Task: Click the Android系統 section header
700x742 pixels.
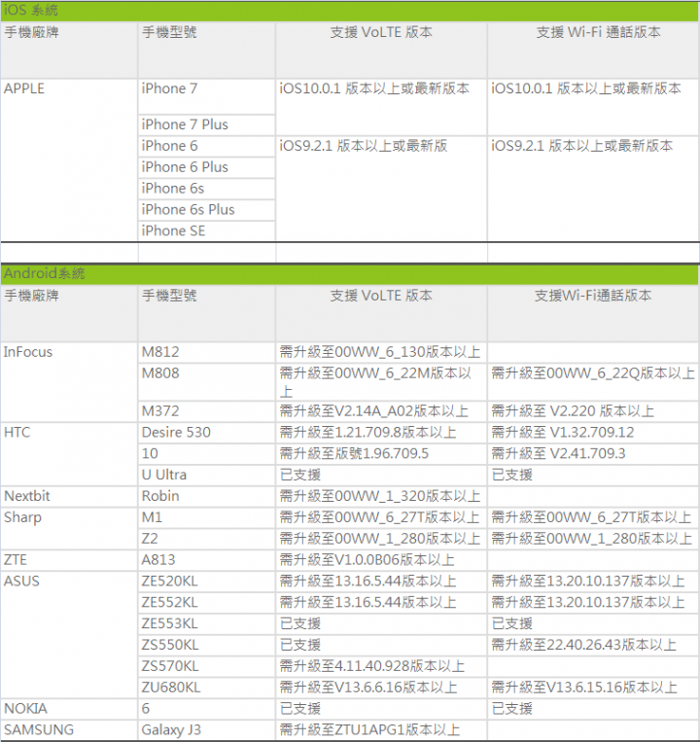Action: pyautogui.click(x=350, y=274)
